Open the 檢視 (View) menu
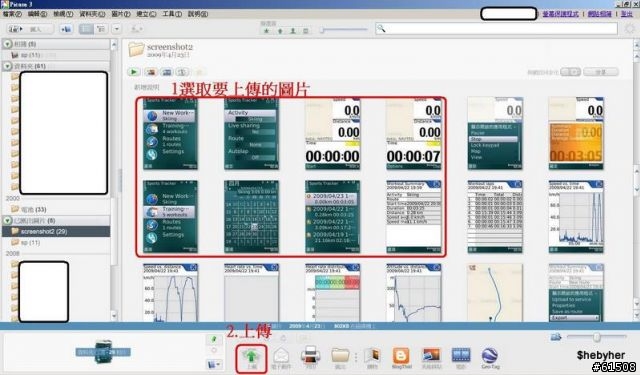The width and height of the screenshot is (640, 375). [63, 14]
